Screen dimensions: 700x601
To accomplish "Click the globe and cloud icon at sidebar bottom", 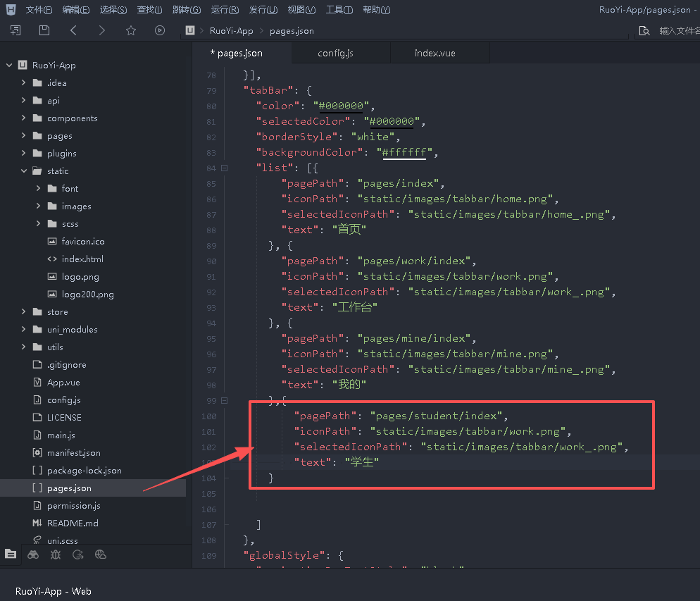I will [x=101, y=554].
